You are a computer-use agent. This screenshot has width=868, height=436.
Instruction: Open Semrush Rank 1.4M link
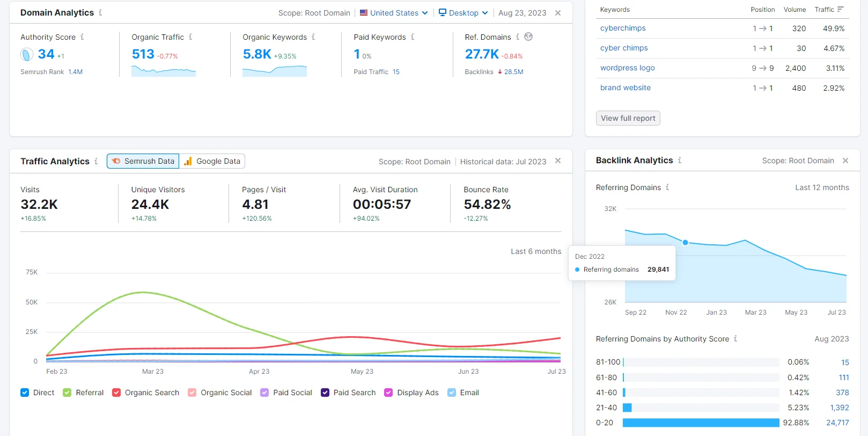pos(76,72)
